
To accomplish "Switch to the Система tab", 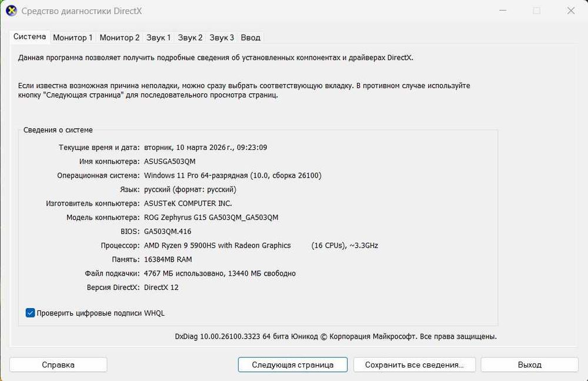I will coord(29,37).
